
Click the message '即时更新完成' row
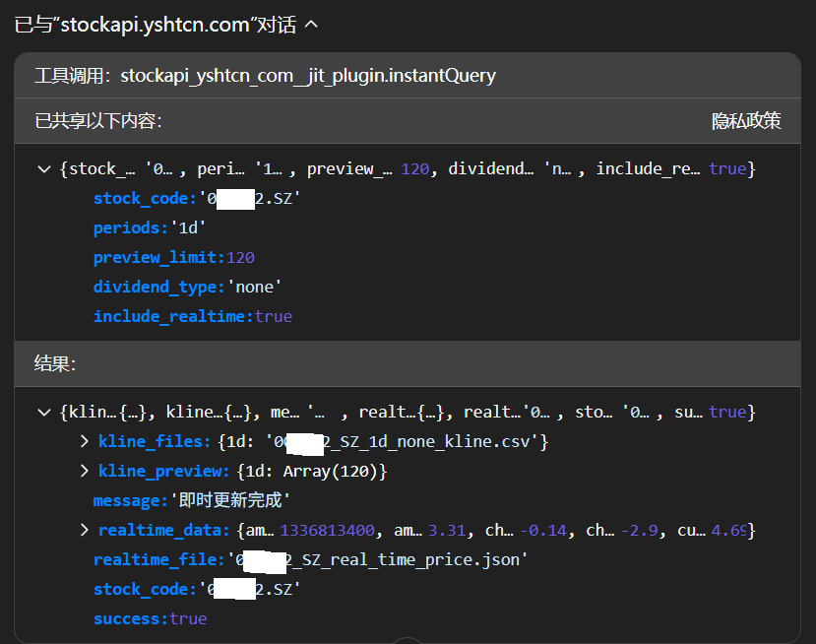pyautogui.click(x=192, y=500)
